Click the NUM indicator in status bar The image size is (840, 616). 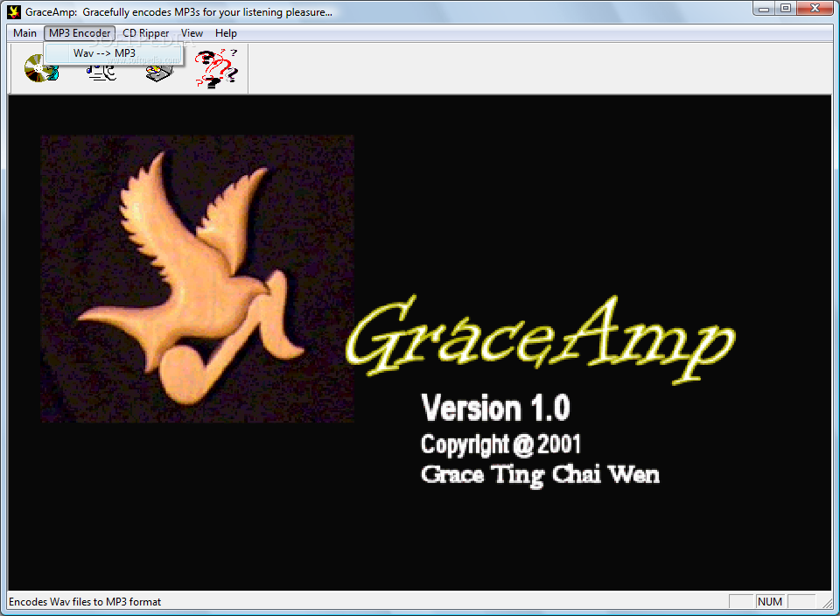pos(770,601)
